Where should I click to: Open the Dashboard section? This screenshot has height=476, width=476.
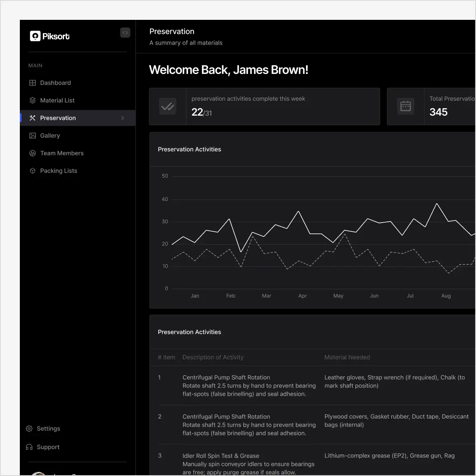55,83
